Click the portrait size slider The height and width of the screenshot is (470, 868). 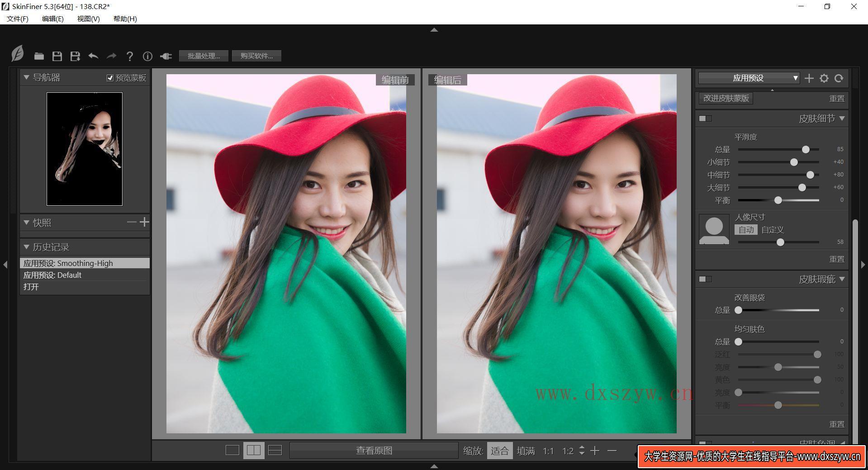point(778,242)
